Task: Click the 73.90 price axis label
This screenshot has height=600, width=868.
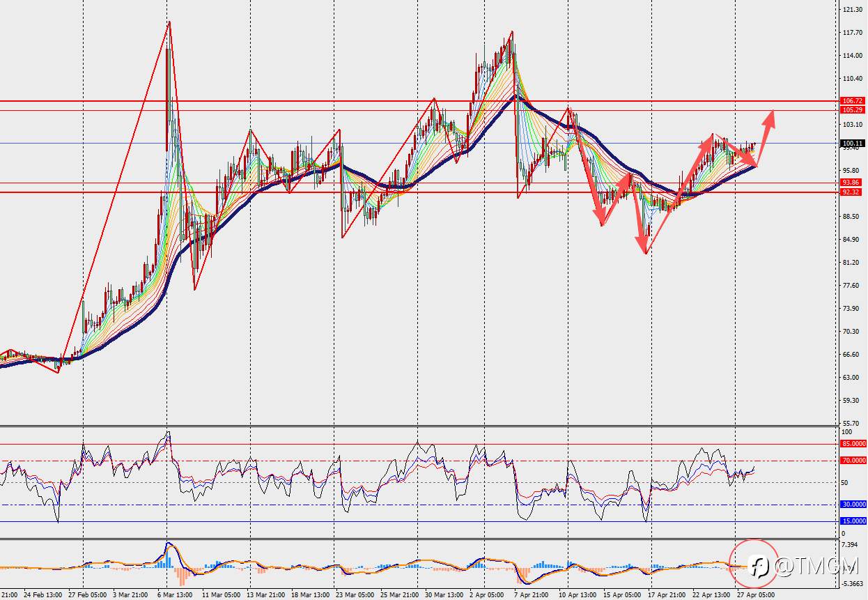Action: point(851,309)
